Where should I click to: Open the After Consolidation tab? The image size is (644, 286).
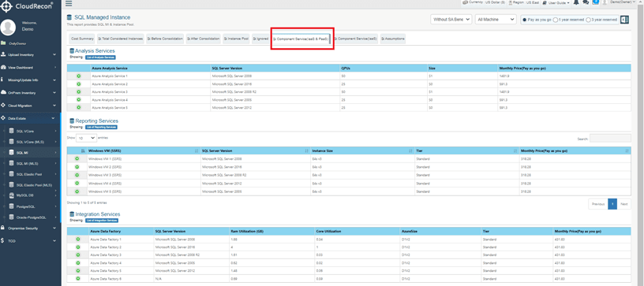tap(204, 39)
